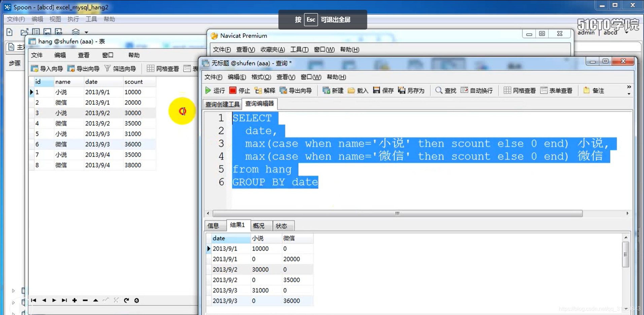The width and height of the screenshot is (644, 315).
Task: Open the admin abcd dropdown arrow
Action: 626,33
